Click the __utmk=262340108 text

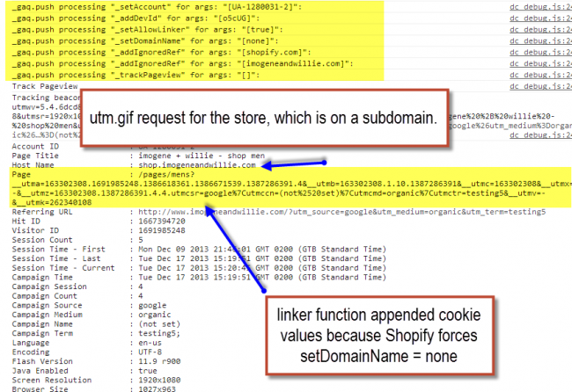[54, 202]
